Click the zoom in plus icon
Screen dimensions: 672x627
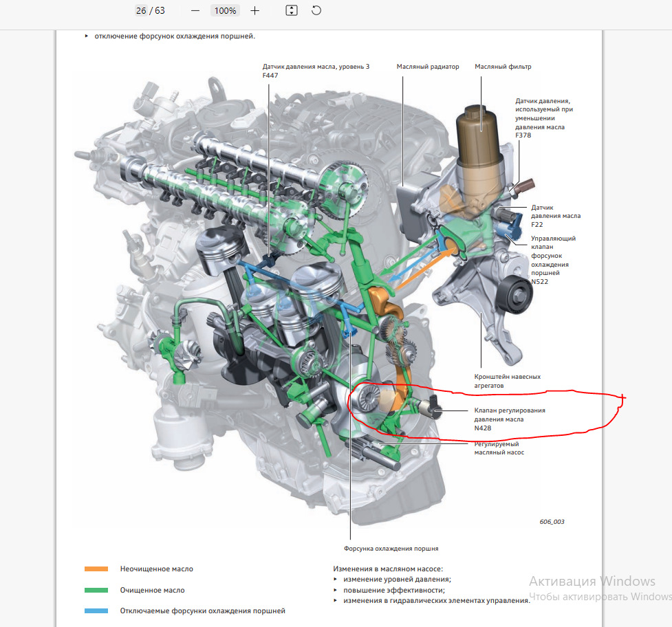[x=254, y=10]
